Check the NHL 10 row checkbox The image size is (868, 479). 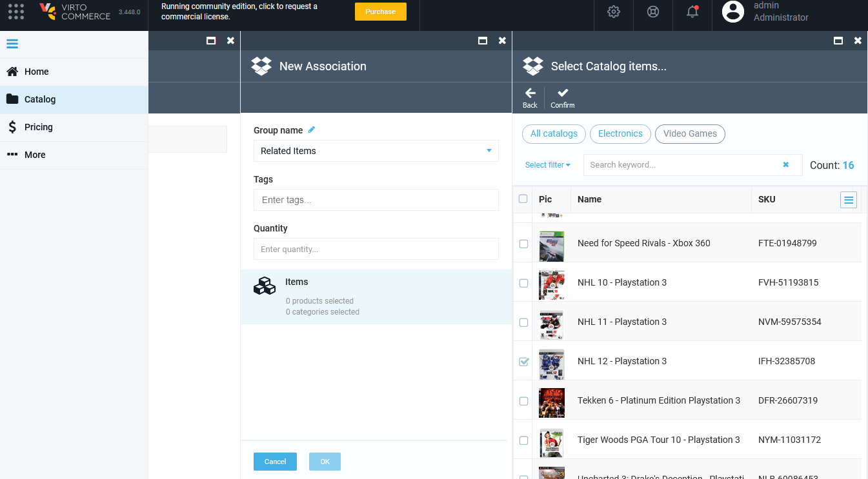click(x=523, y=283)
